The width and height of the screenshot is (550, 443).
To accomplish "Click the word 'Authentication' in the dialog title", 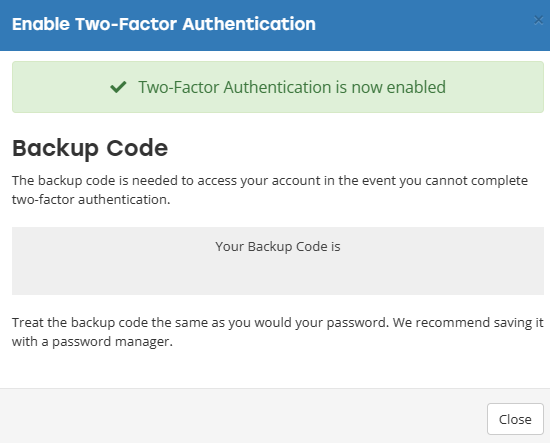I will click(x=249, y=24).
